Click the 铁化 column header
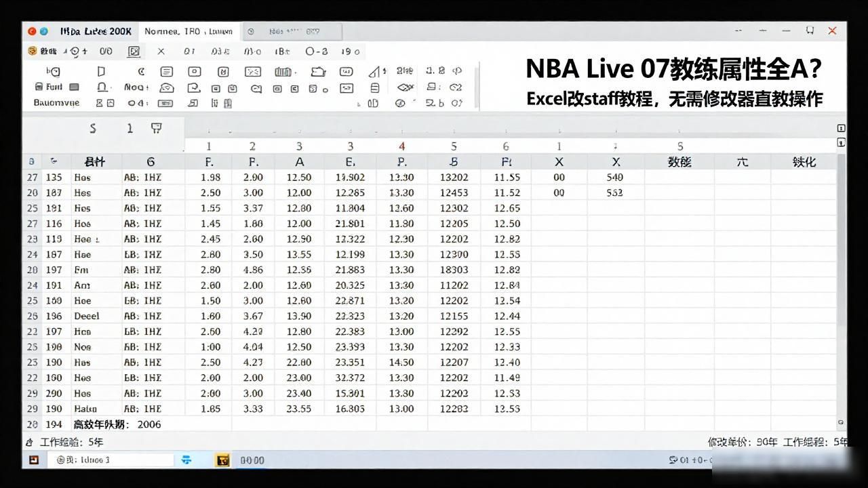868x488 pixels. point(804,162)
